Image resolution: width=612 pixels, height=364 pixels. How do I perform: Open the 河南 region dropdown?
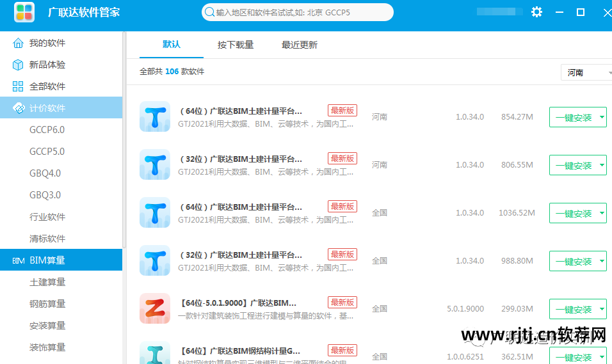pos(586,72)
